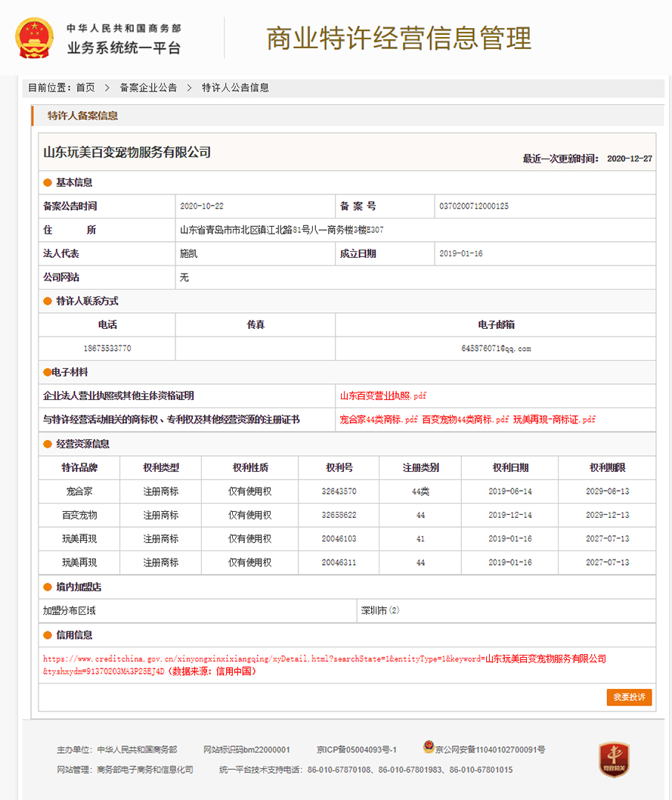Select 特许人公告信息 in the breadcrumb
This screenshot has width=672, height=800.
235,88
